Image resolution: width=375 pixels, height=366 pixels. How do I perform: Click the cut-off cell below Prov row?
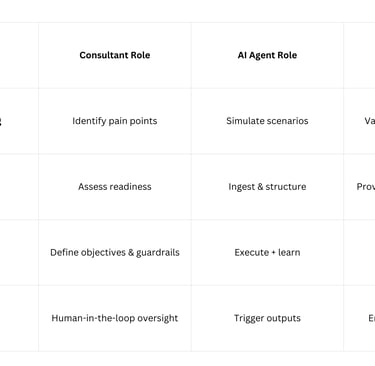(359, 252)
